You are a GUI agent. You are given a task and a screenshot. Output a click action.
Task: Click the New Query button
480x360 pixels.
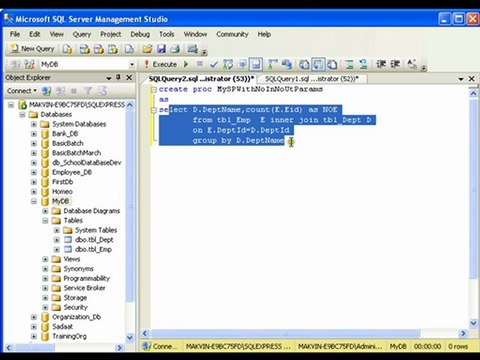(x=32, y=49)
